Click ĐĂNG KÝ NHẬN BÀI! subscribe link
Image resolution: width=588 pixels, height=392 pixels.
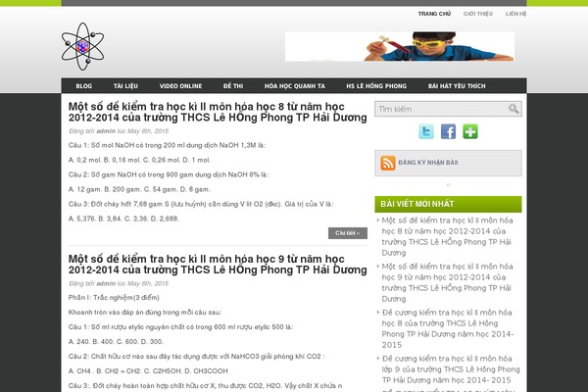click(x=428, y=163)
